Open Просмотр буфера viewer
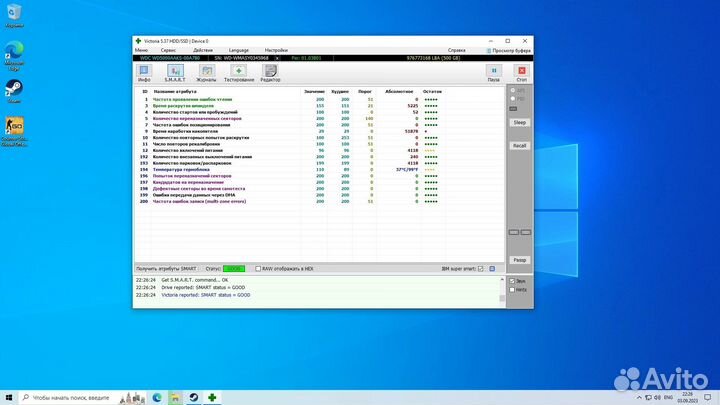 click(x=509, y=51)
